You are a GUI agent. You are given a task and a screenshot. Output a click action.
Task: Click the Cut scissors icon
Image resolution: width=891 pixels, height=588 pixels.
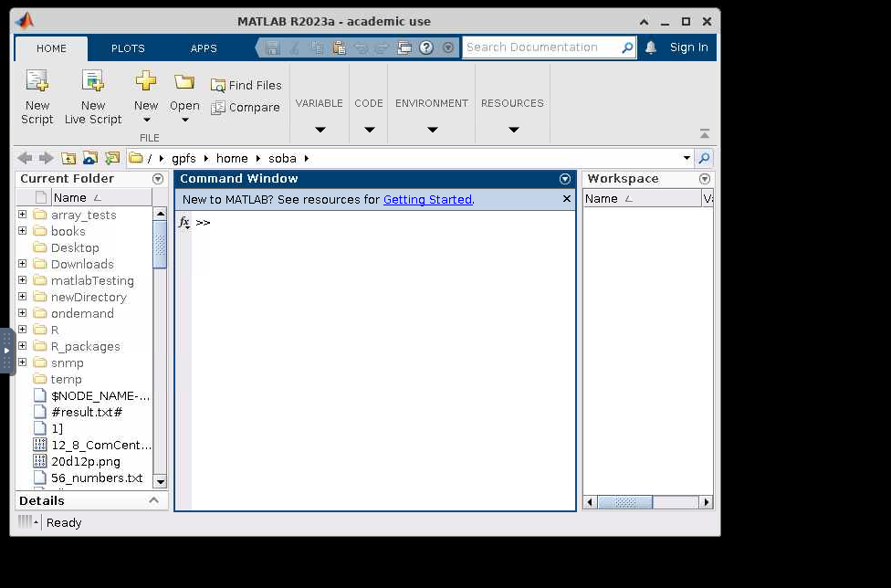pyautogui.click(x=294, y=47)
